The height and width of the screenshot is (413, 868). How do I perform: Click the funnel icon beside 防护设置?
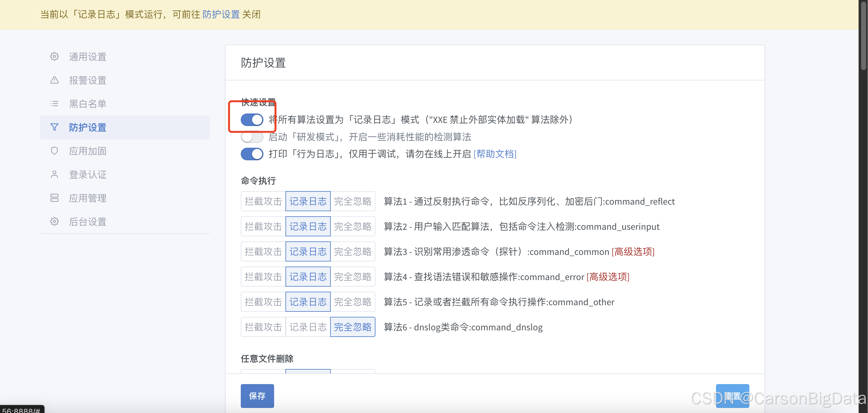point(54,127)
